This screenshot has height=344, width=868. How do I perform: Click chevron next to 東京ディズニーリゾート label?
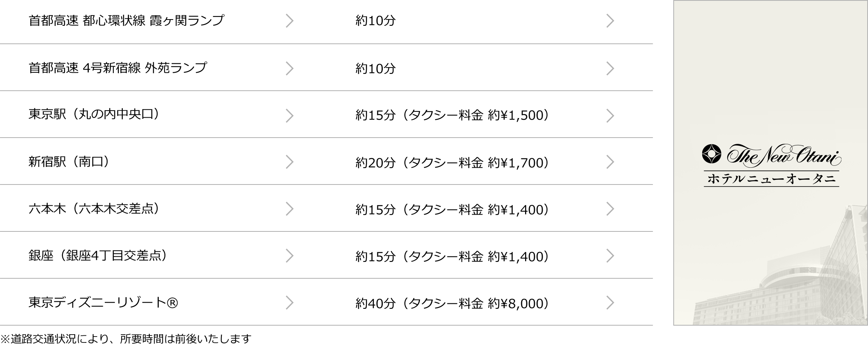[x=289, y=303]
